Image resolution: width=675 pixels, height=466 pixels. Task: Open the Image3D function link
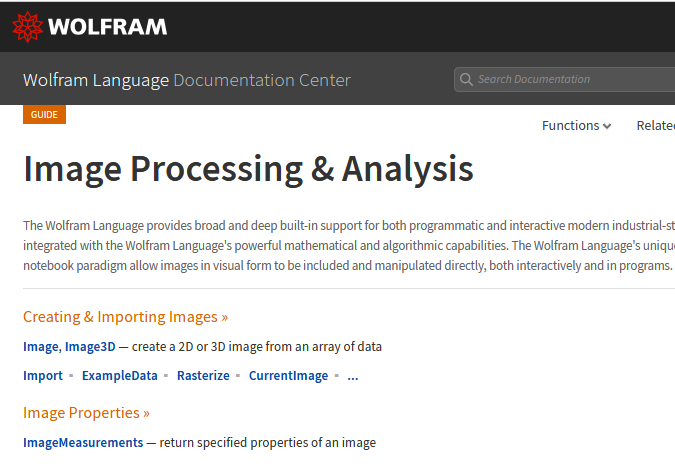pos(90,347)
